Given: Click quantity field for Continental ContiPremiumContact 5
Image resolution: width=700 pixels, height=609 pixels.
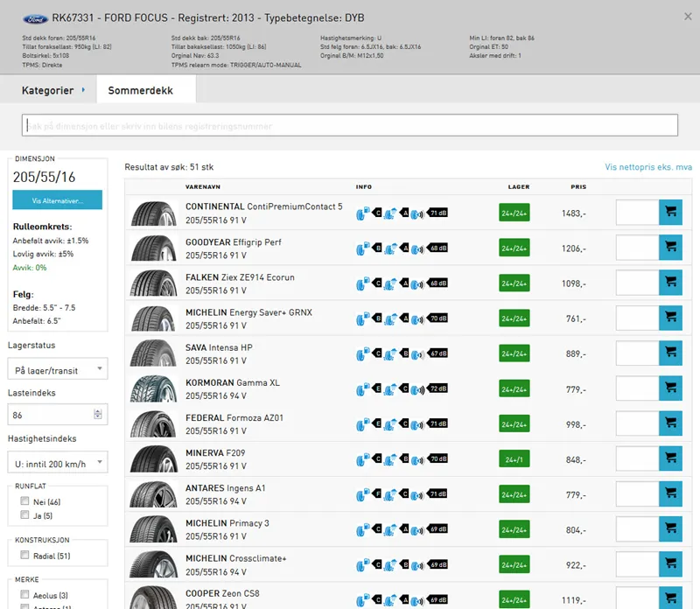Looking at the screenshot, I should 638,212.
